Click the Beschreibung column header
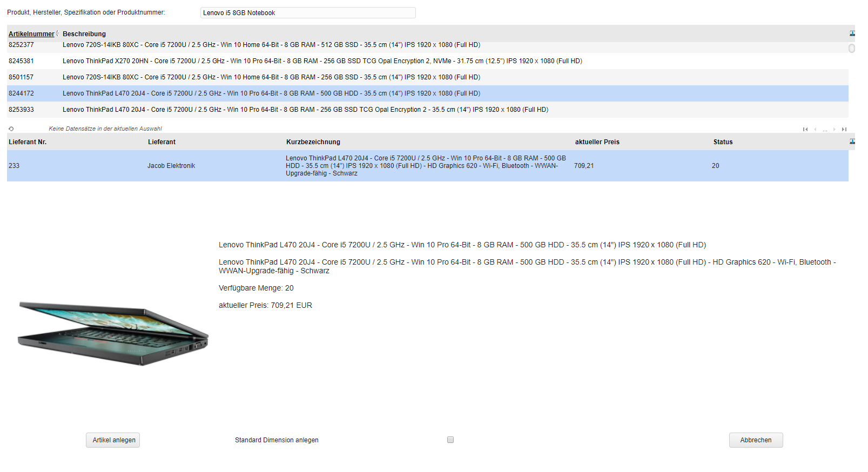The height and width of the screenshot is (472, 868). pos(84,34)
